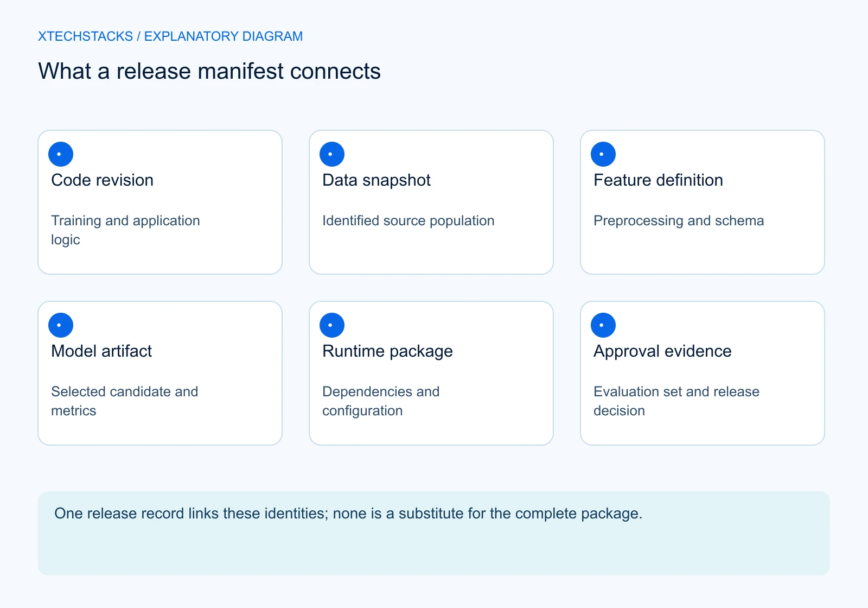Click the blue dot icon above Approval evidence

click(603, 325)
